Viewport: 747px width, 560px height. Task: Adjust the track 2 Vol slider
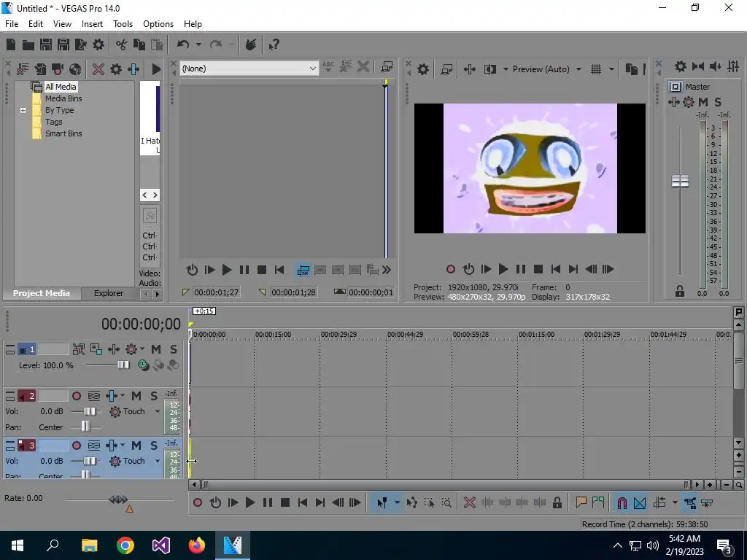[90, 411]
